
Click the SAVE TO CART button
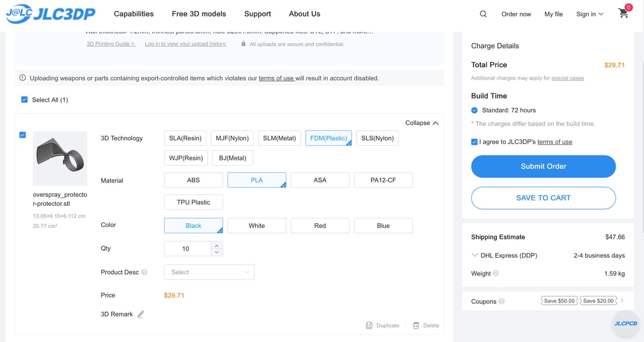[x=543, y=198]
